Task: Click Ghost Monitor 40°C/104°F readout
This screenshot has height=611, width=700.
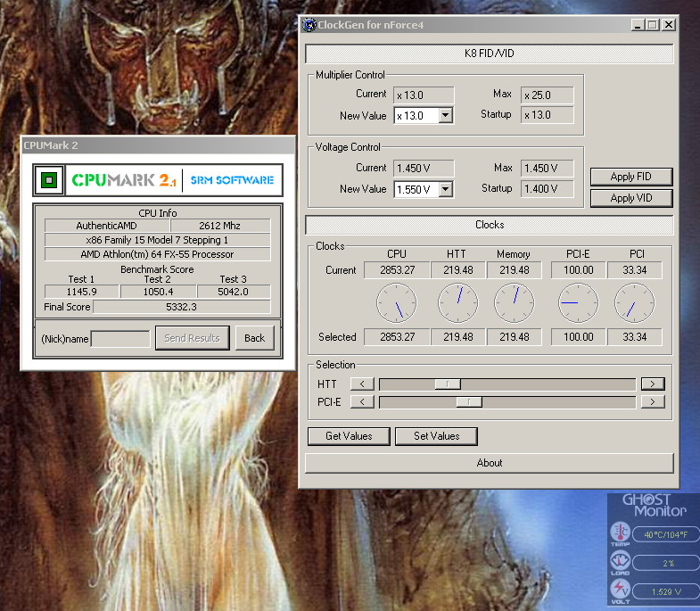Action: [666, 534]
